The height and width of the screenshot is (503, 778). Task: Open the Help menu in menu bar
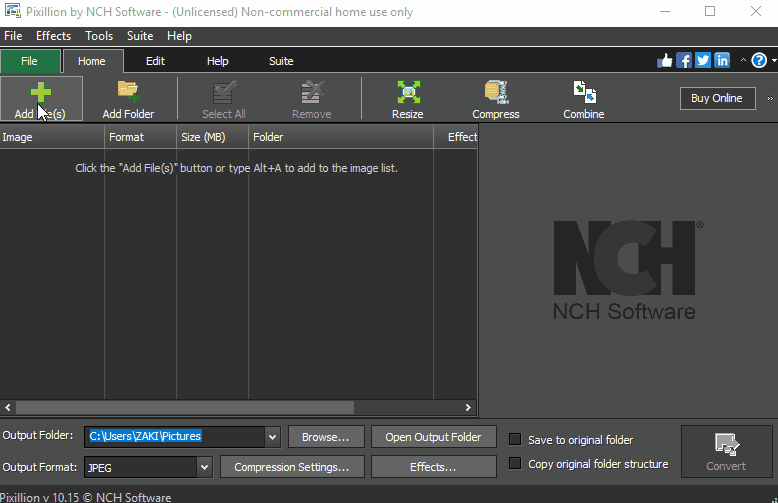(179, 36)
